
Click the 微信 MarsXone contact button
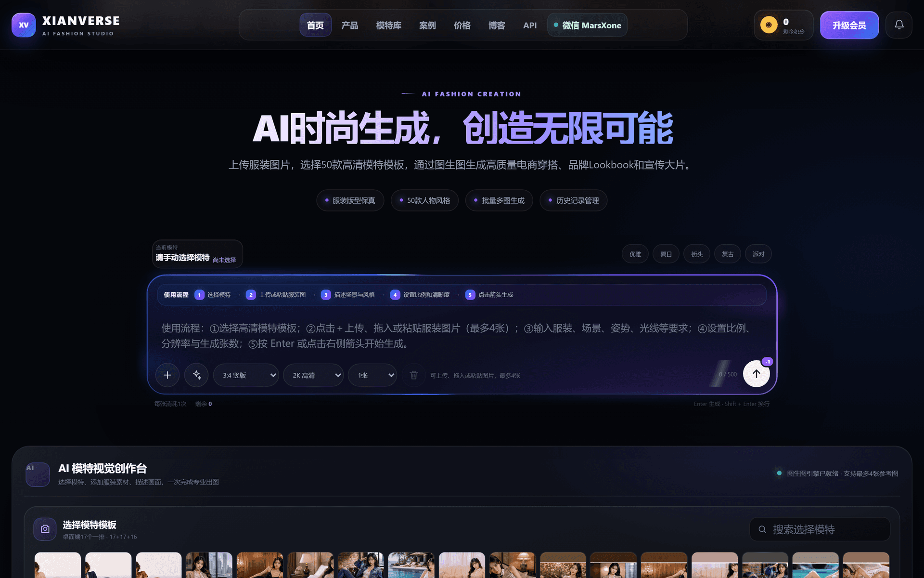[587, 25]
